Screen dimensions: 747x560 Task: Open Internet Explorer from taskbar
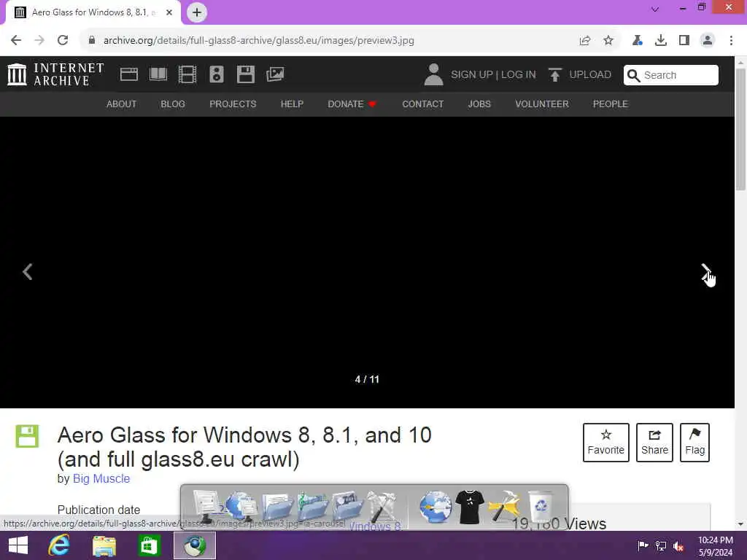click(59, 545)
